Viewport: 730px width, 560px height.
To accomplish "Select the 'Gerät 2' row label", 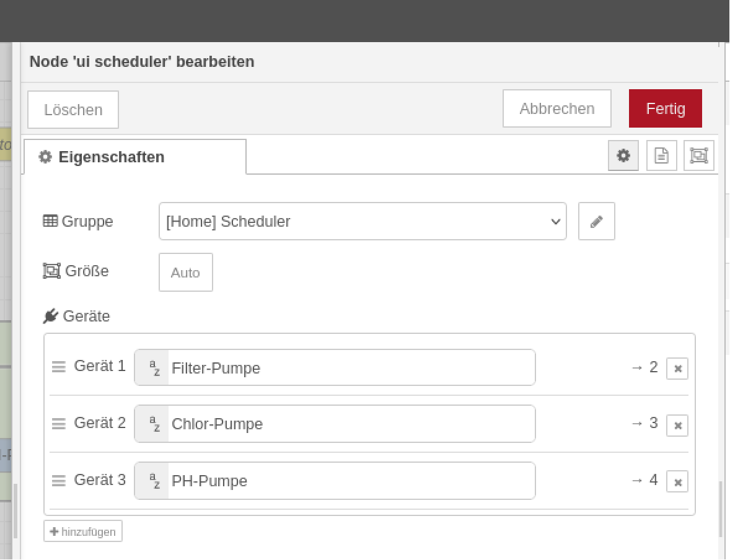I will point(100,423).
